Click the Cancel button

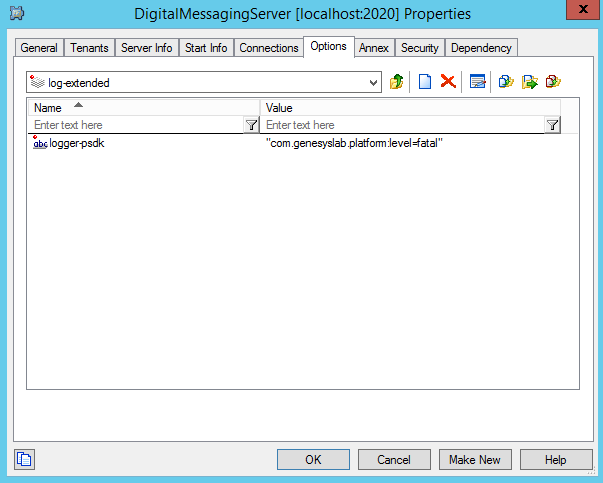click(394, 460)
